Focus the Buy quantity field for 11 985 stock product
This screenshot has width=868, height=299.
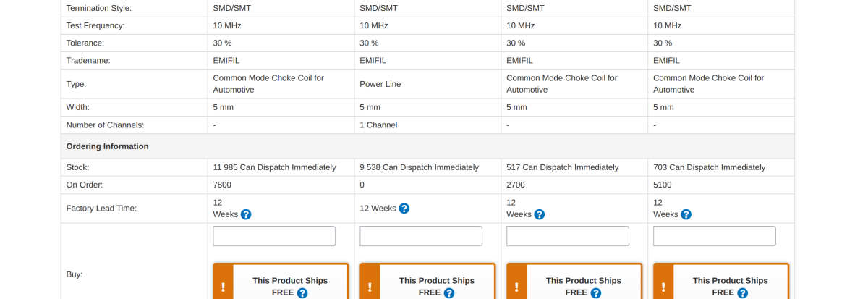coord(274,236)
